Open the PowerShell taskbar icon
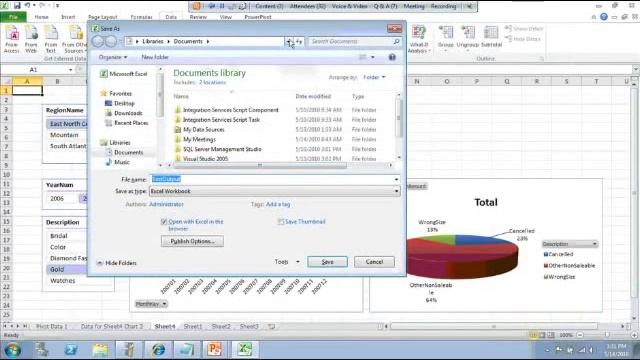The image size is (640, 360). point(71,349)
